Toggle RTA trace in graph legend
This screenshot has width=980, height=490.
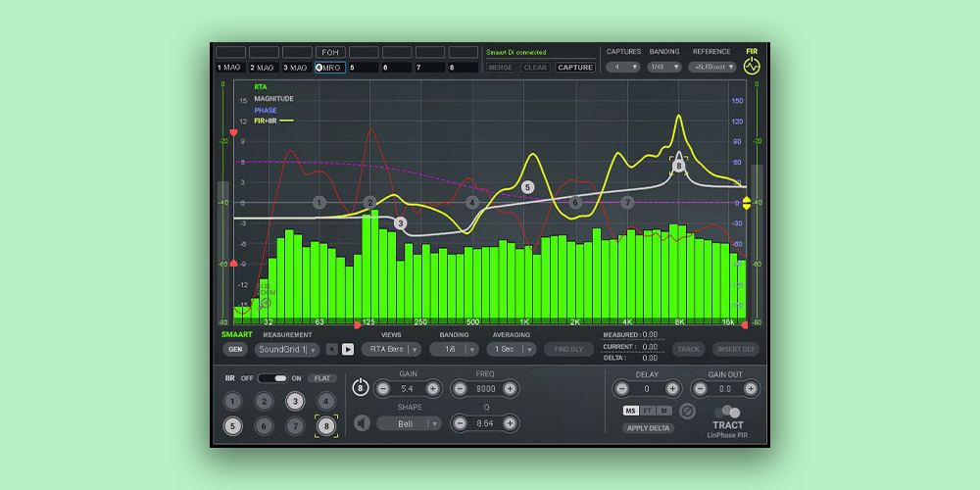click(260, 87)
